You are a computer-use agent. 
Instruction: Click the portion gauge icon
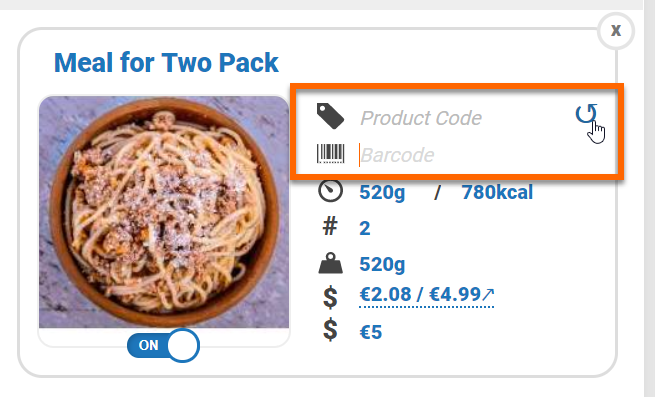pos(330,191)
